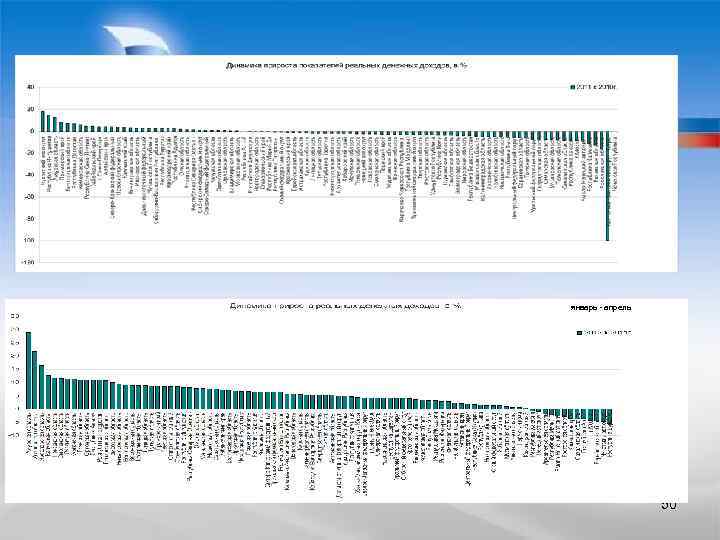This screenshot has height=540, width=720.
Task: Select the tallest positive bar in the upper chart
Action: tap(43, 121)
